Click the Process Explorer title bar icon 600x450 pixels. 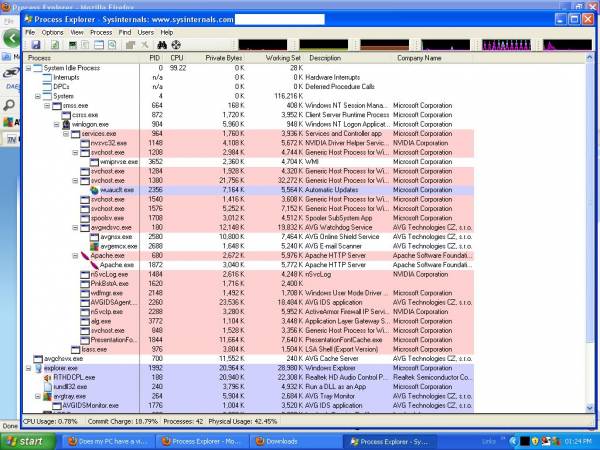coord(28,19)
